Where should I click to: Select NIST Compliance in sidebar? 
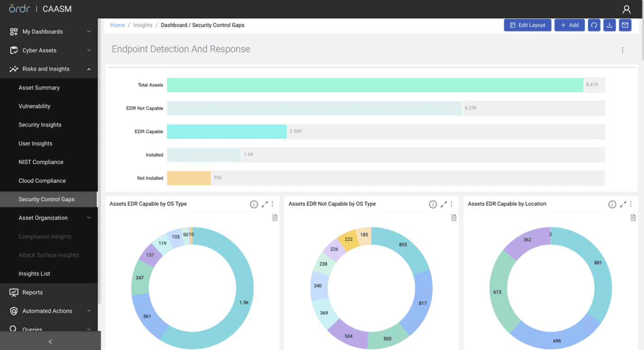[41, 162]
